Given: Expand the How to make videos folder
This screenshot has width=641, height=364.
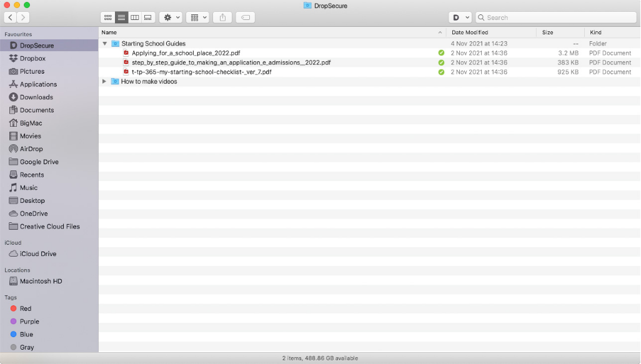Looking at the screenshot, I should (x=104, y=81).
